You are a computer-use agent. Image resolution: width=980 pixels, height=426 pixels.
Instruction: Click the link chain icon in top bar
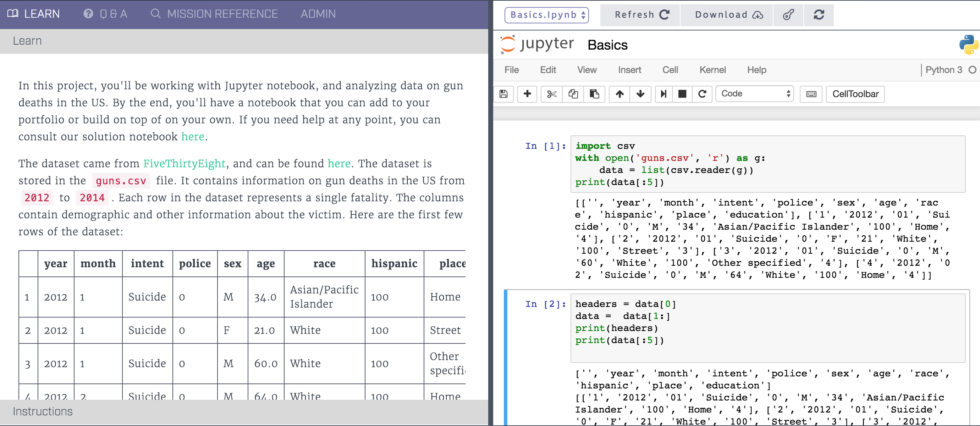pyautogui.click(x=788, y=15)
